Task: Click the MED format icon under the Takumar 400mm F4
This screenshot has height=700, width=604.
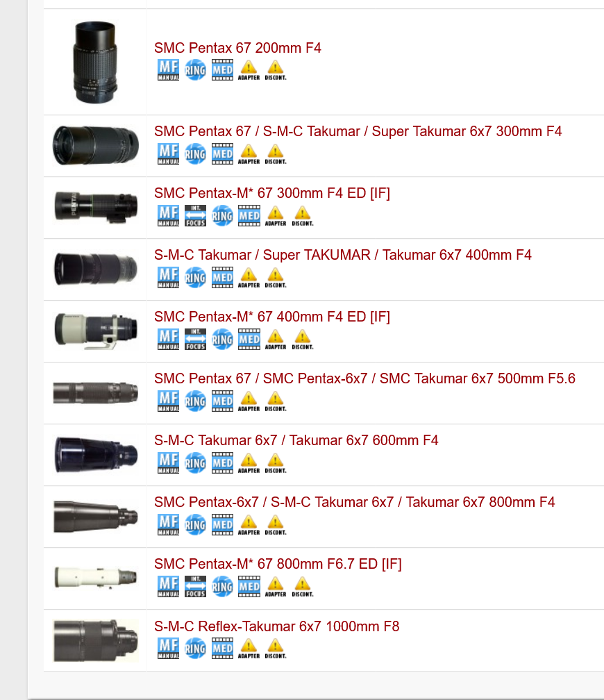Action: click(222, 277)
